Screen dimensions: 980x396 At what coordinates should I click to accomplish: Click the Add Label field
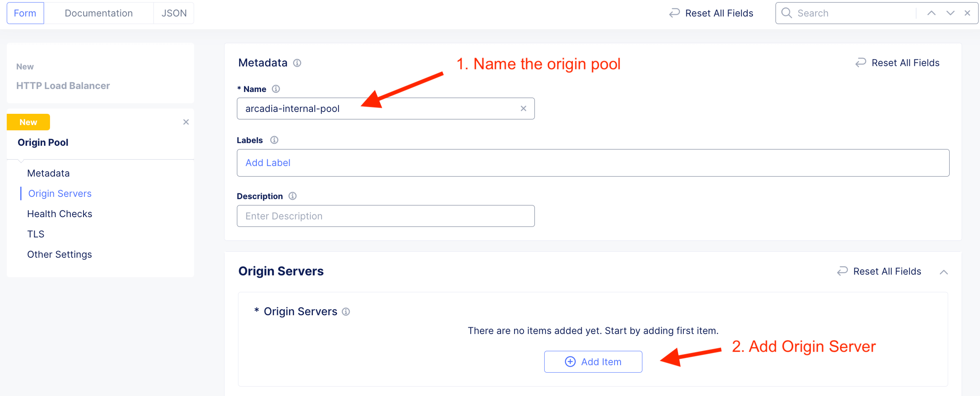[x=593, y=163]
